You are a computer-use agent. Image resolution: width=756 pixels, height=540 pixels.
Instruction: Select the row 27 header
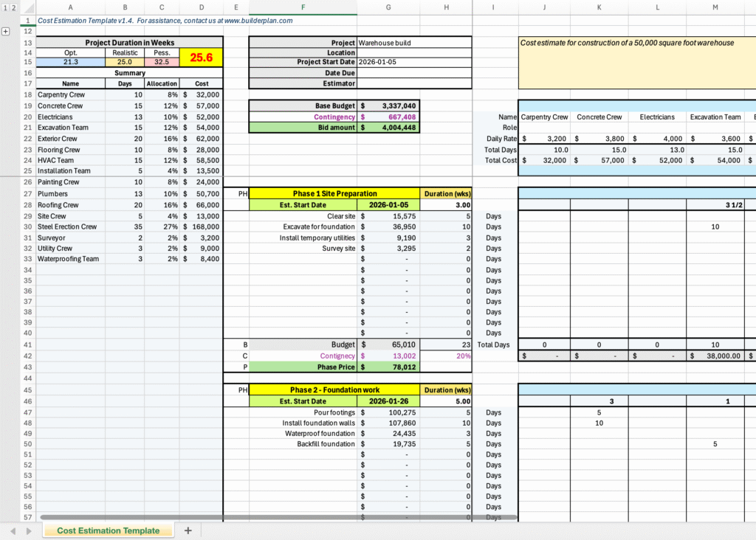click(x=27, y=194)
